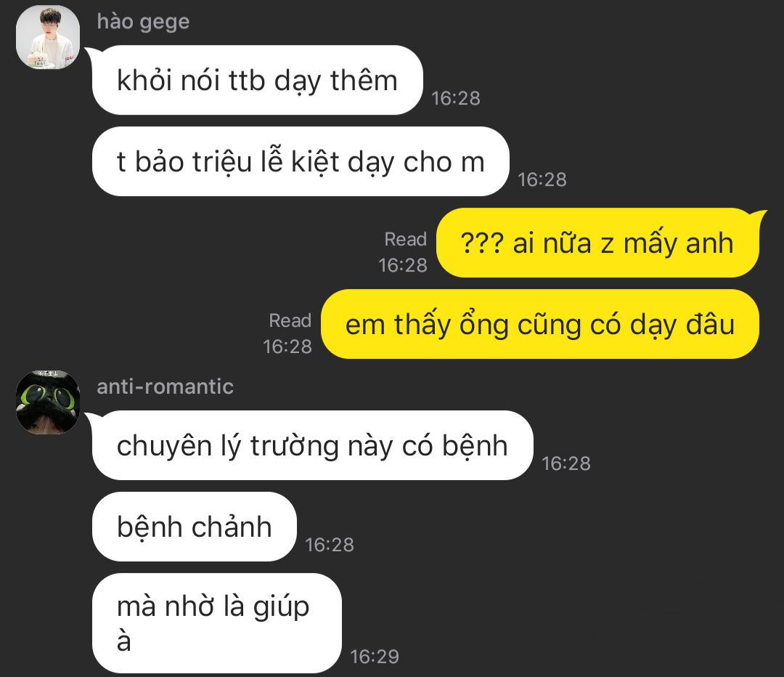Open anti-romantic's cat avatar
The height and width of the screenshot is (677, 784).
tap(47, 402)
